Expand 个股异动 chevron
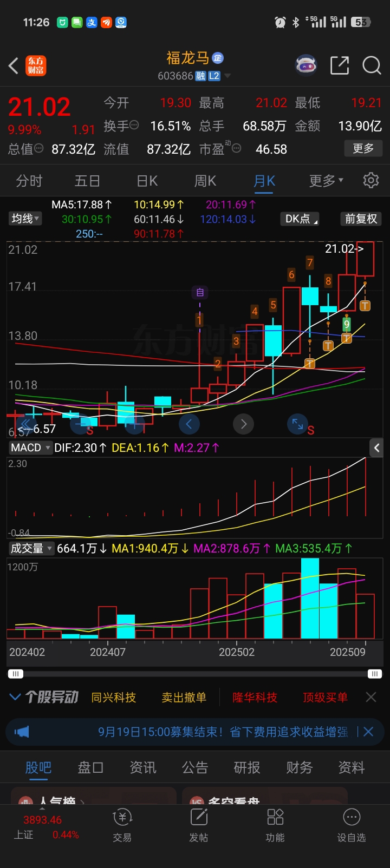The image size is (390, 868). click(15, 697)
